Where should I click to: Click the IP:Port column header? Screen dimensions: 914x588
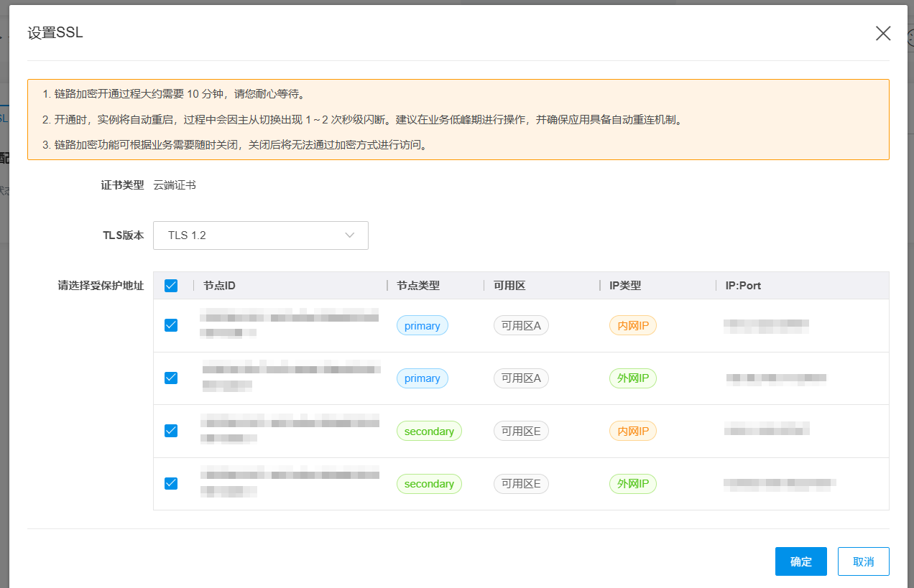pos(743,286)
